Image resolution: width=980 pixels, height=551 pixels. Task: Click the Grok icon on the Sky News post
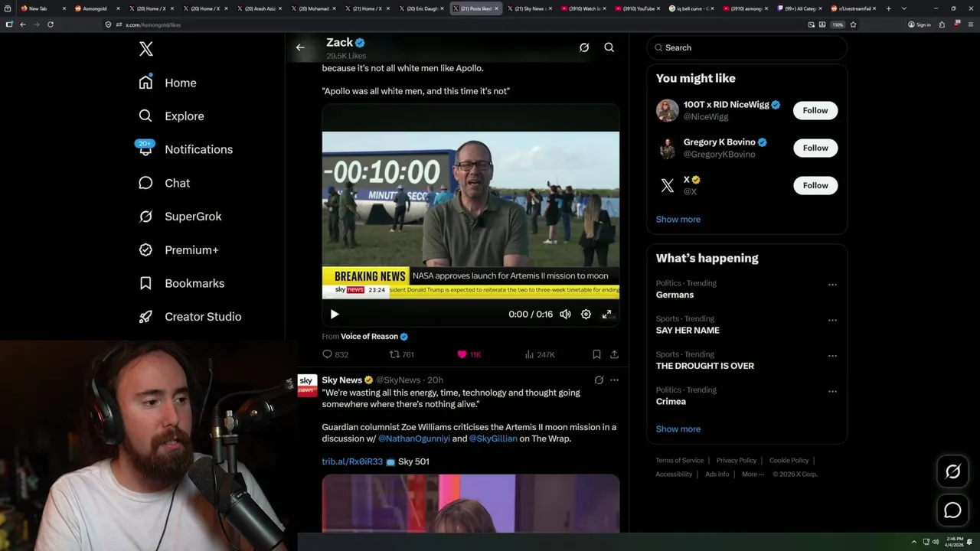pos(599,380)
